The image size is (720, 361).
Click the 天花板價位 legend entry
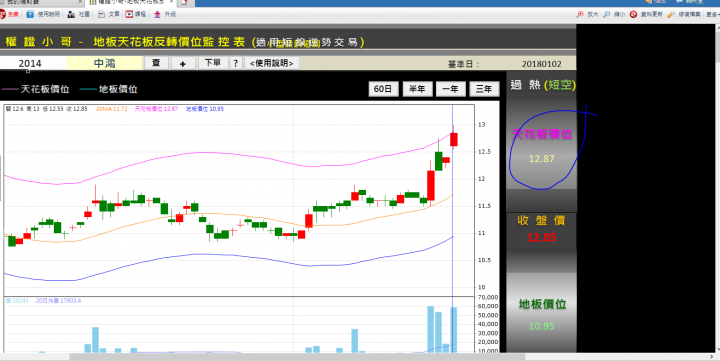35,89
